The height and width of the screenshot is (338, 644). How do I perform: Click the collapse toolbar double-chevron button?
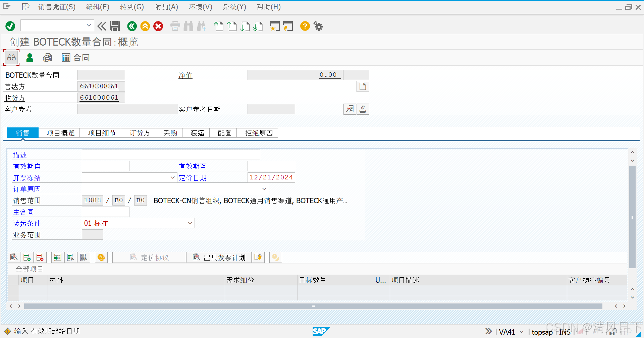pos(102,26)
